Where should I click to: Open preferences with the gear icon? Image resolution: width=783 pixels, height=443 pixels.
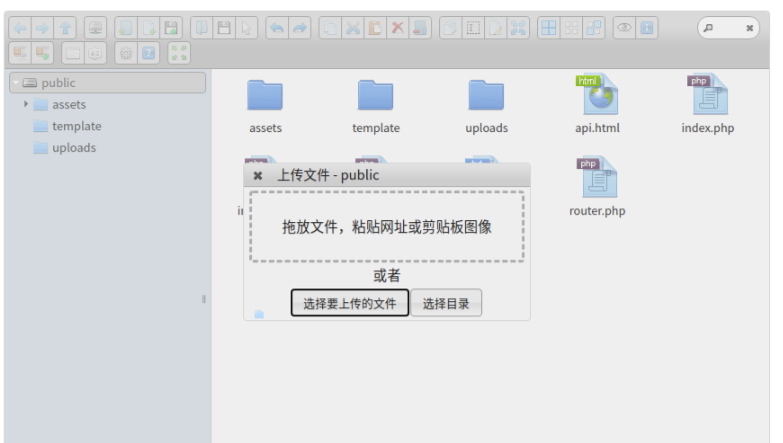(x=126, y=53)
